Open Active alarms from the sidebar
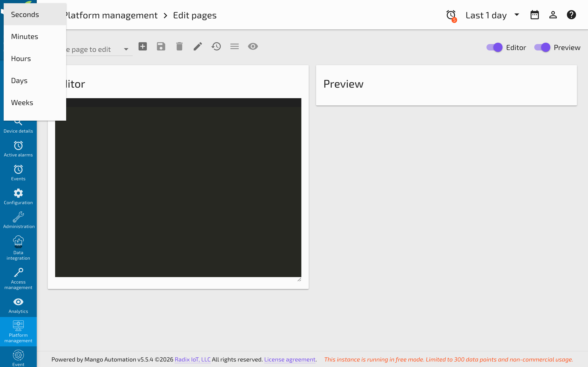588x367 pixels. point(18,149)
